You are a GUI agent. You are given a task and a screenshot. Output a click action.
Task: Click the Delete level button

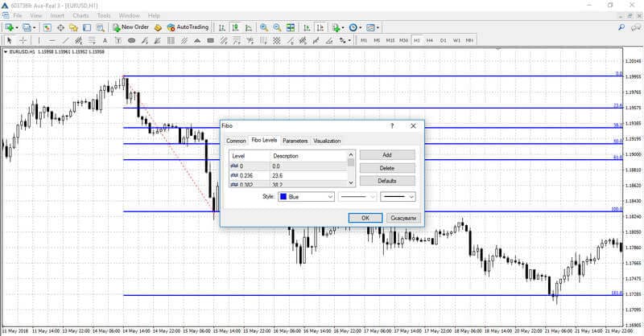coord(387,168)
